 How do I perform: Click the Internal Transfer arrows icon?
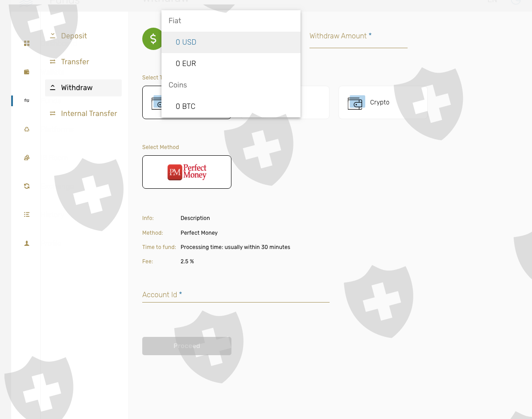pyautogui.click(x=53, y=113)
